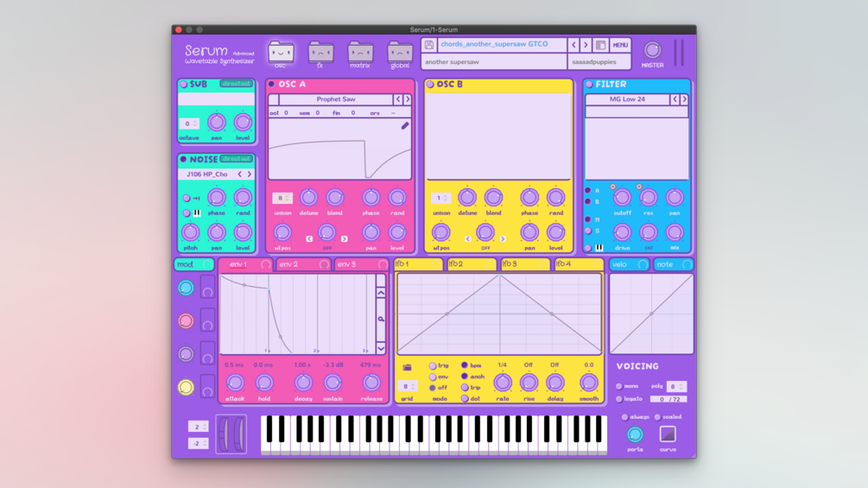The width and height of the screenshot is (868, 488).
Task: Disable OSC A power toggle
Action: (x=271, y=84)
